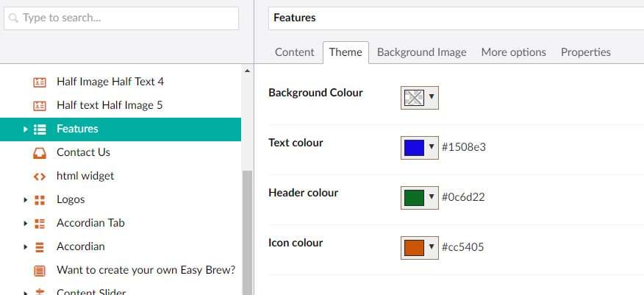Select the Want to create your own Easy Brew? item
This screenshot has height=295, width=644.
tap(146, 270)
